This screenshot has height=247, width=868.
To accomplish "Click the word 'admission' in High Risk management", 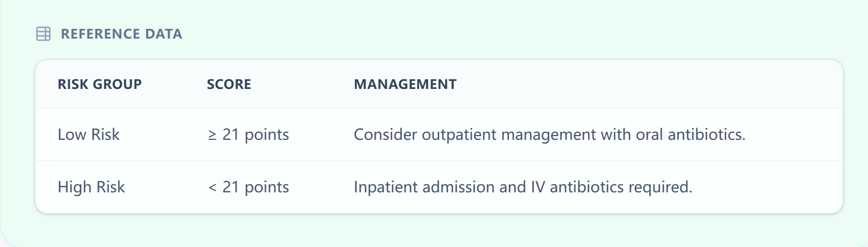I will 458,187.
